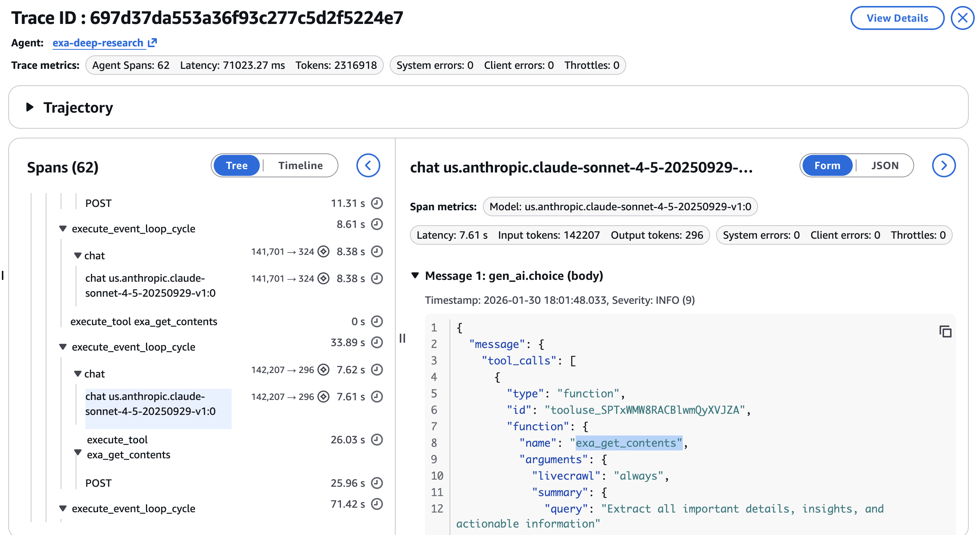
Task: Click the Tokens: 2316918 metric
Action: click(x=336, y=65)
